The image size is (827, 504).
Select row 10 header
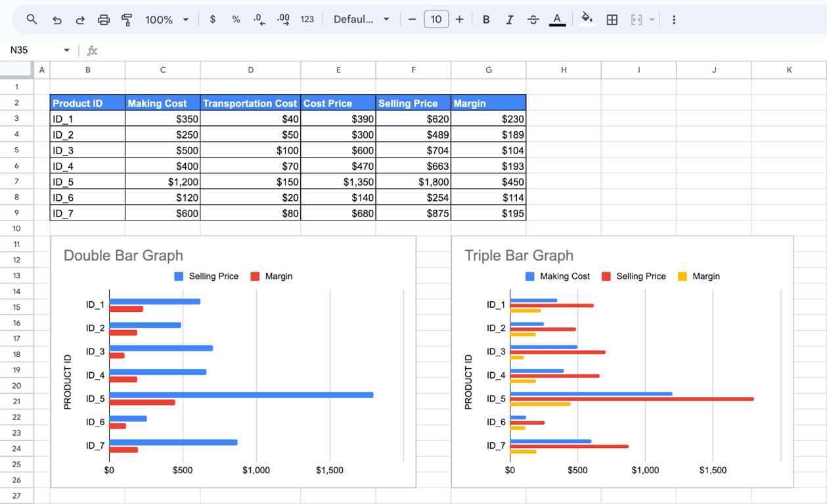pyautogui.click(x=16, y=228)
